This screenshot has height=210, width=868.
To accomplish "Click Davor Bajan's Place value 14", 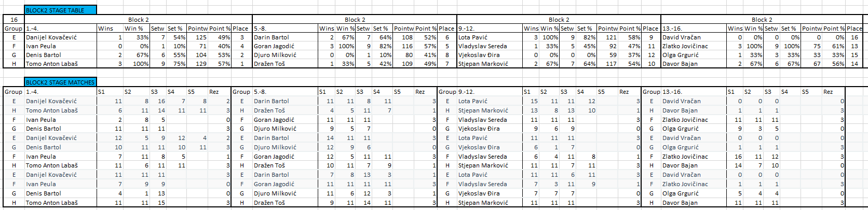I will (854, 64).
